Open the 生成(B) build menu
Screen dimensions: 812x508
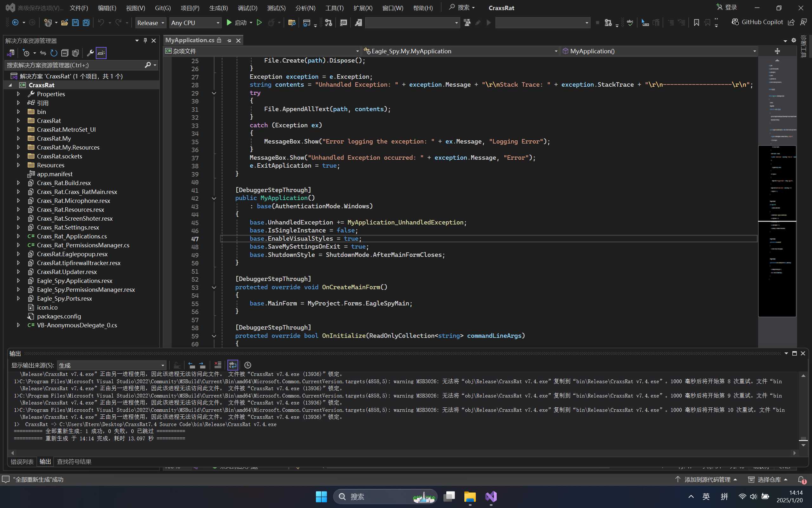click(x=219, y=8)
